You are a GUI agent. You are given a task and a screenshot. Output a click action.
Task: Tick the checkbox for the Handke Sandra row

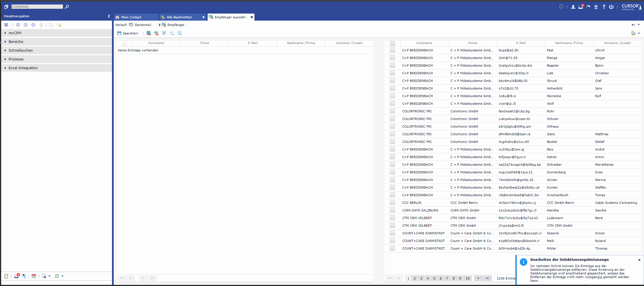coord(392,210)
